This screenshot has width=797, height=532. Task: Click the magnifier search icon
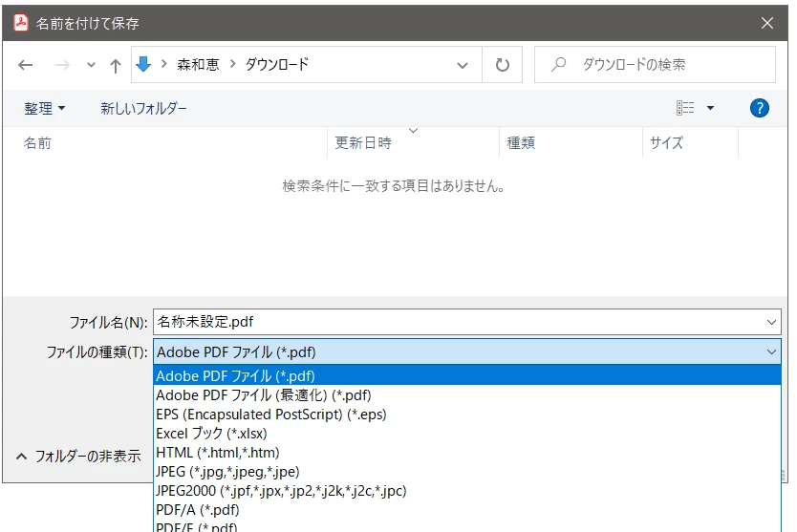559,65
